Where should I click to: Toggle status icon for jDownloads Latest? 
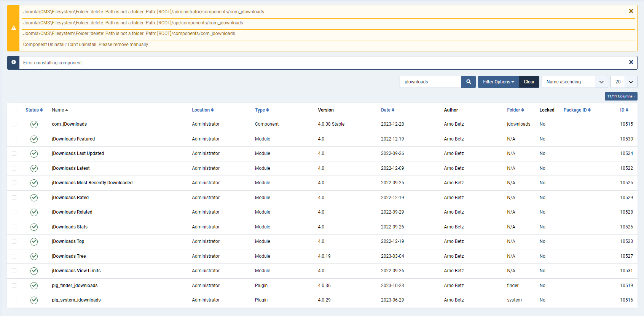[x=34, y=168]
